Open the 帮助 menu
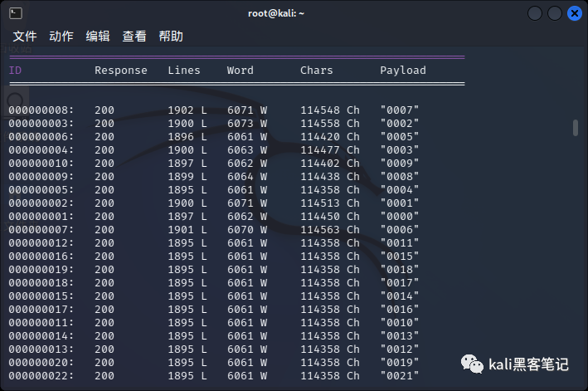 click(171, 37)
